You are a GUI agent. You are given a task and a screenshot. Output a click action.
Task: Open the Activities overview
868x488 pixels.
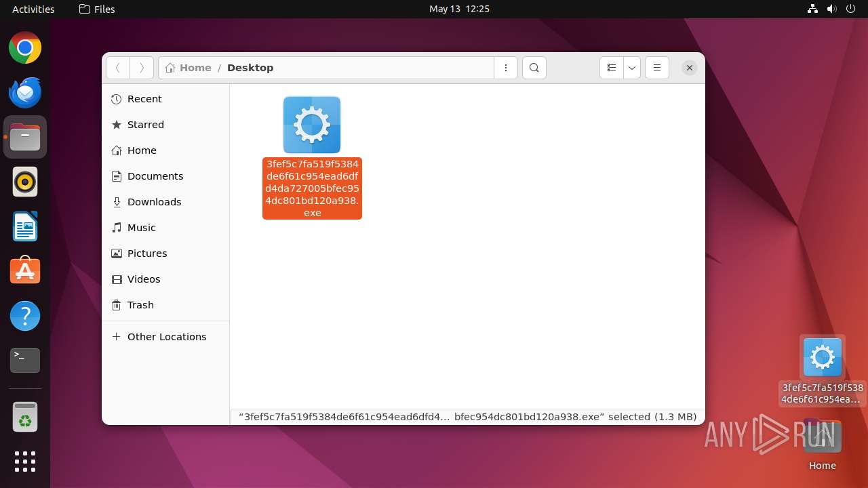tap(33, 9)
